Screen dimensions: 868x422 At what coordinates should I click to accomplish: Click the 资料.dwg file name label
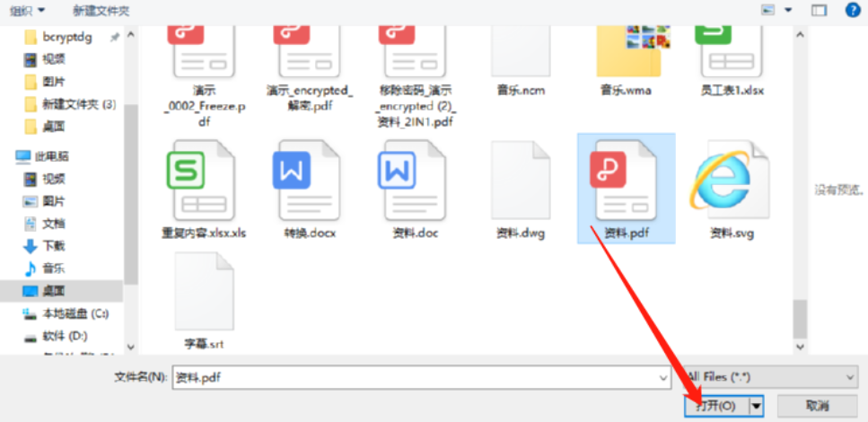(x=521, y=233)
